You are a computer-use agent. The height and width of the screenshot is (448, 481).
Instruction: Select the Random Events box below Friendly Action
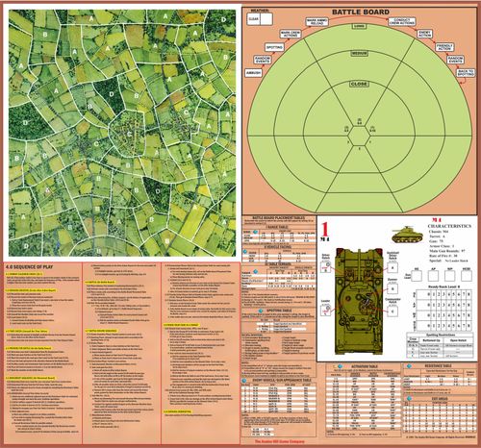pos(455,60)
